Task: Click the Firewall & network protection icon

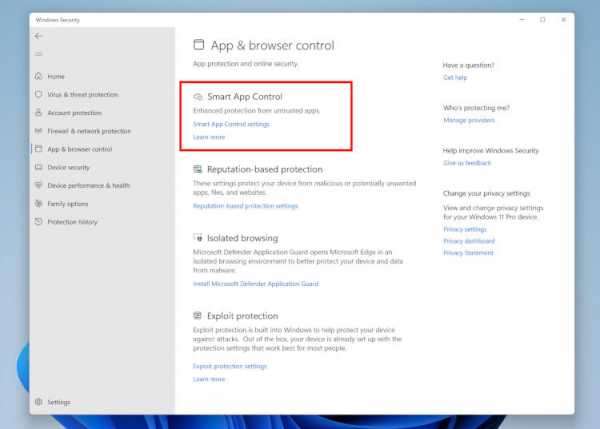Action: [x=38, y=131]
